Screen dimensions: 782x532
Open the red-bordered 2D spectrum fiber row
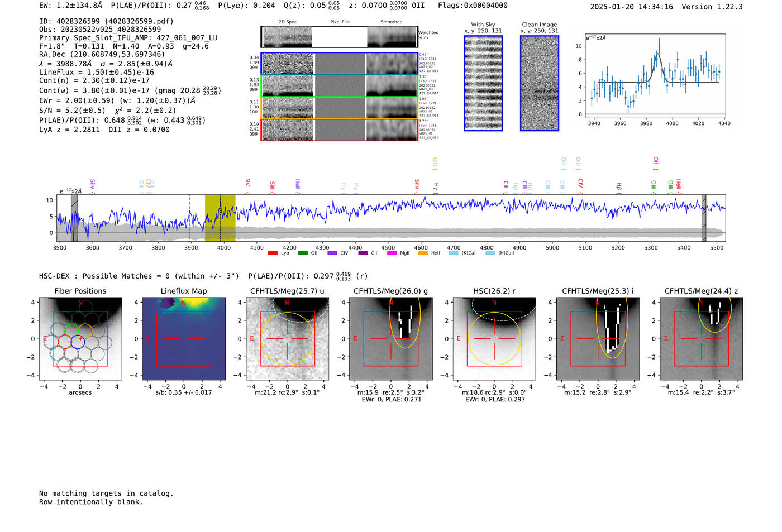(340, 130)
